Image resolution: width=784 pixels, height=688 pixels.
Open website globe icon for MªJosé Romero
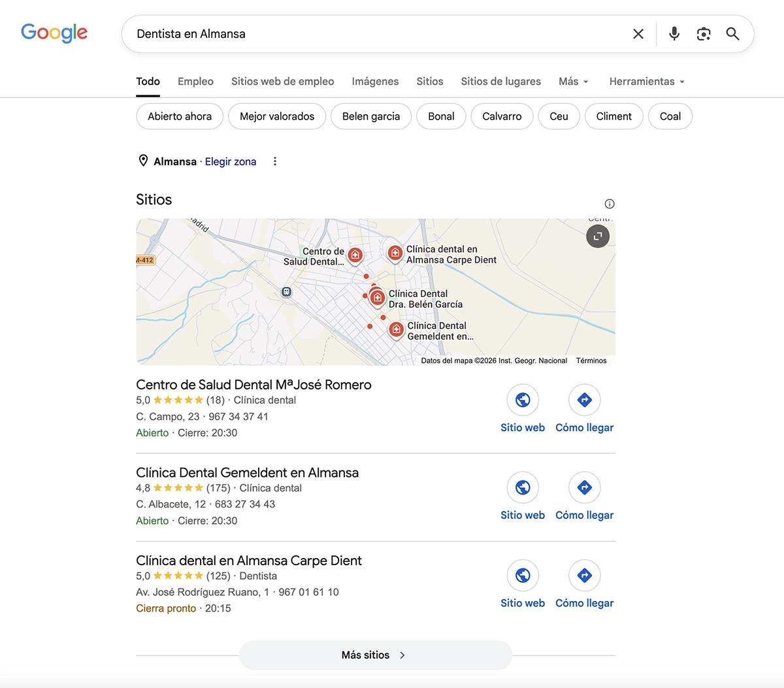coord(523,400)
